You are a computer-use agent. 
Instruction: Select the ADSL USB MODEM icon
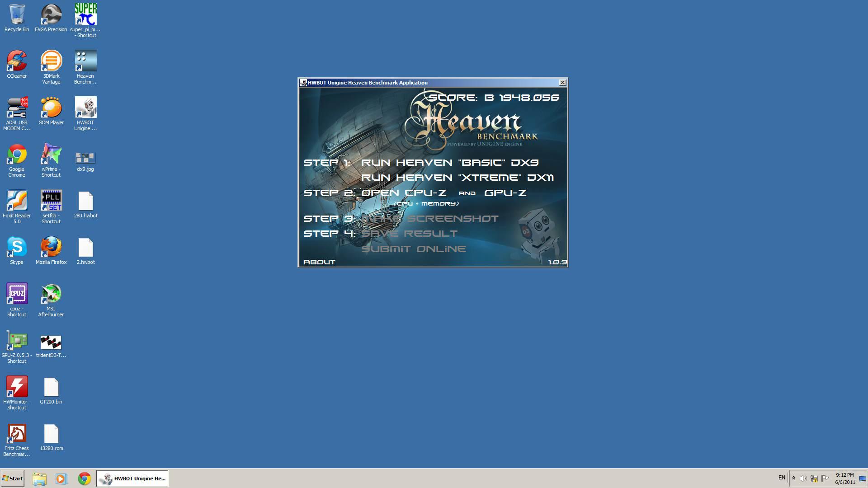(17, 114)
